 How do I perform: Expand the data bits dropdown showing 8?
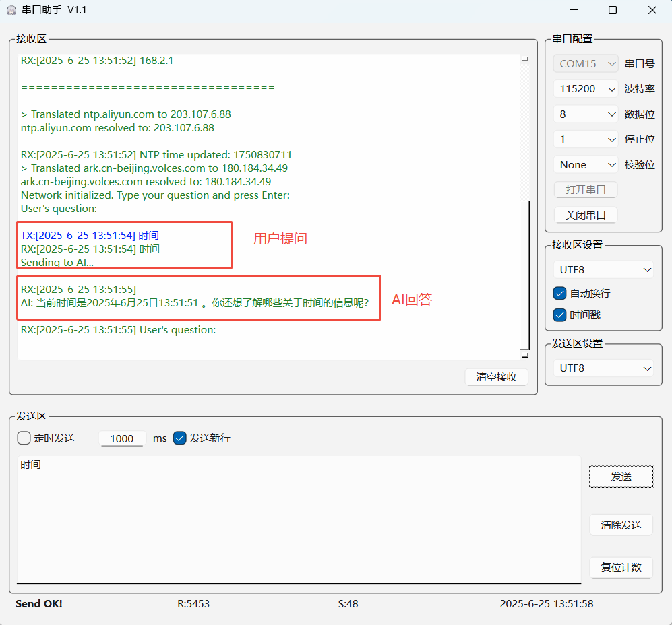(586, 114)
